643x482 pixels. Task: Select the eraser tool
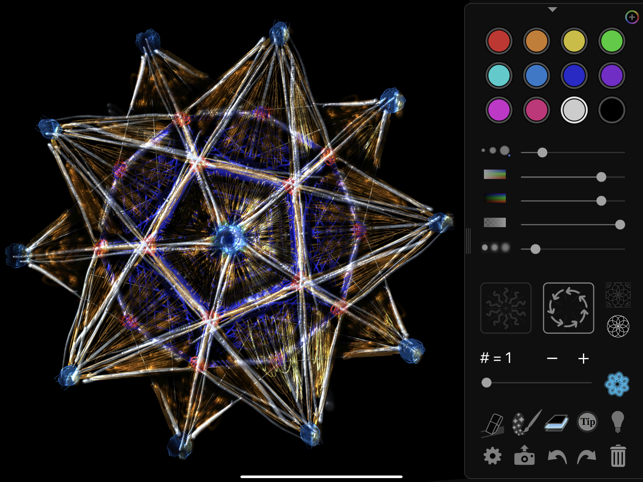pos(494,422)
